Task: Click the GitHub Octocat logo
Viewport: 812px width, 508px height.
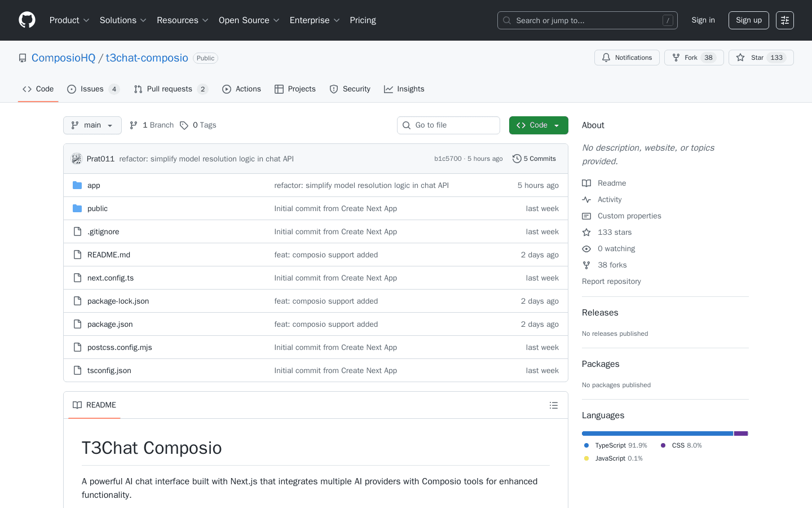Action: pyautogui.click(x=27, y=20)
